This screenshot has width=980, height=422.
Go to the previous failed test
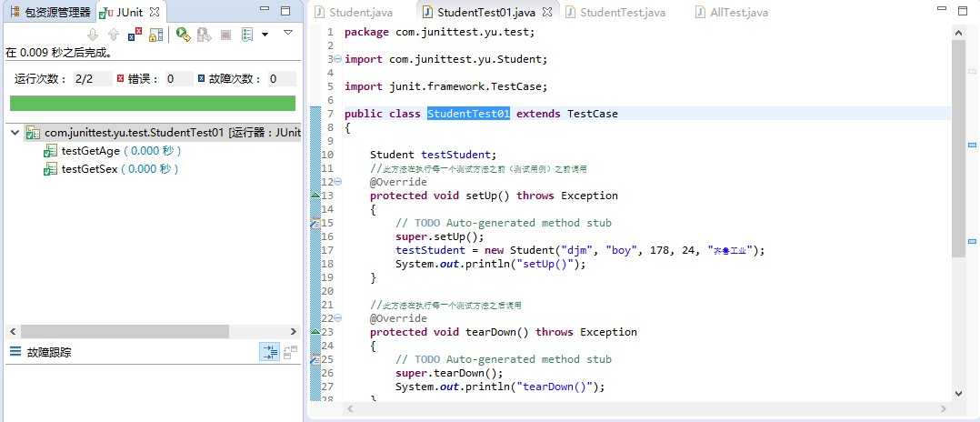pos(113,35)
